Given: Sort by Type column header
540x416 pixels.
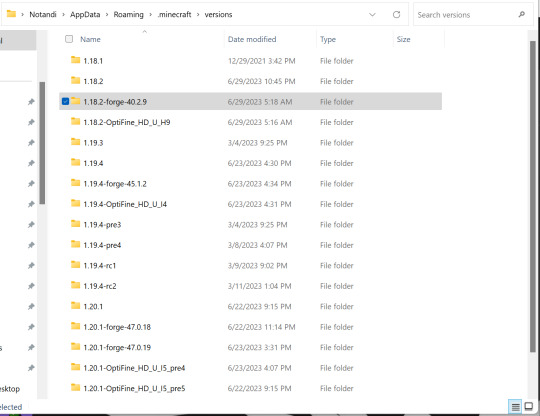Looking at the screenshot, I should pos(328,39).
